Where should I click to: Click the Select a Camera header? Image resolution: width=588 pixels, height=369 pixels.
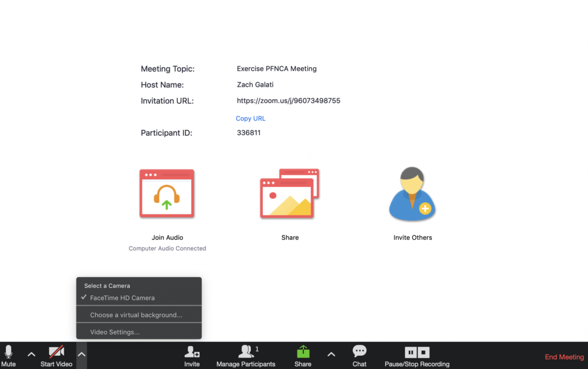tap(107, 286)
